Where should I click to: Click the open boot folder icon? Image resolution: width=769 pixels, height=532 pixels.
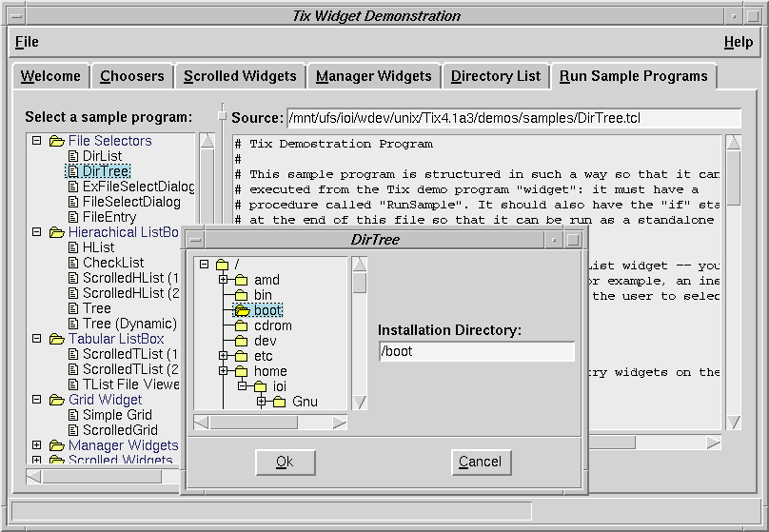(243, 310)
